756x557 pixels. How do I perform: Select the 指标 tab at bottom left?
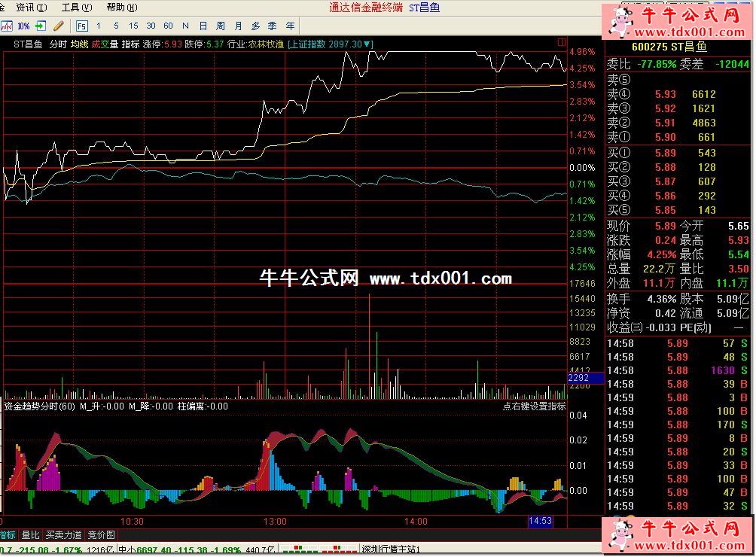[8, 535]
